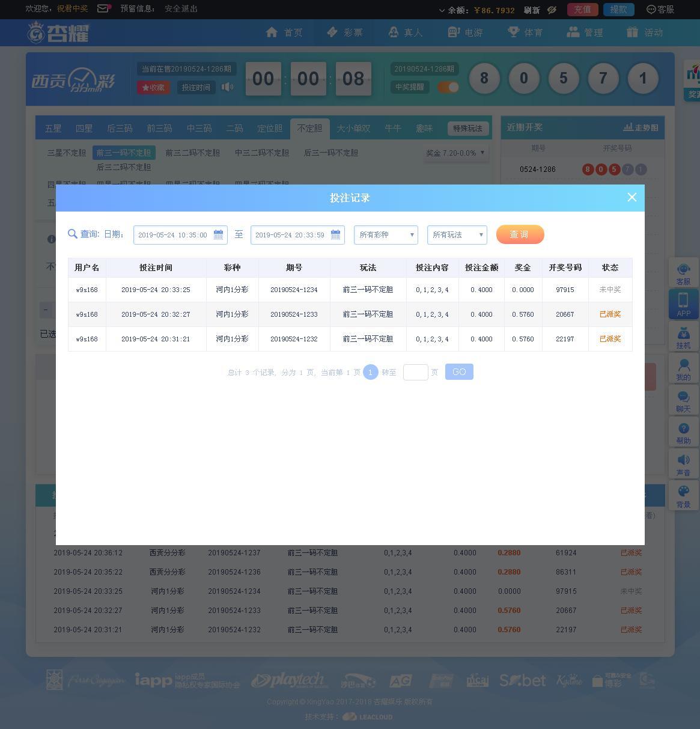Screen dimensions: 700x729
Task: Toggle the 中奖提醒 switch
Action: (x=448, y=87)
